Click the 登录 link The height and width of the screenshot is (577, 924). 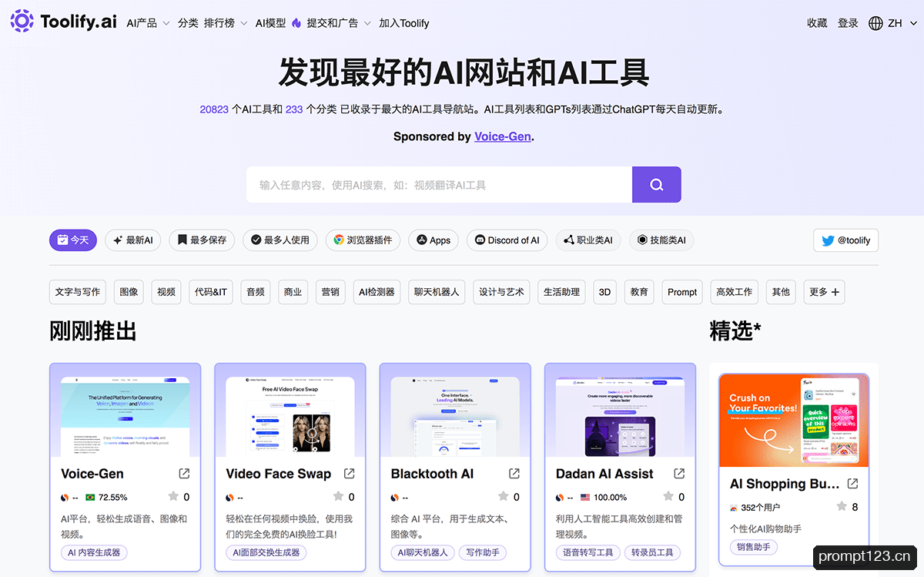pyautogui.click(x=848, y=23)
